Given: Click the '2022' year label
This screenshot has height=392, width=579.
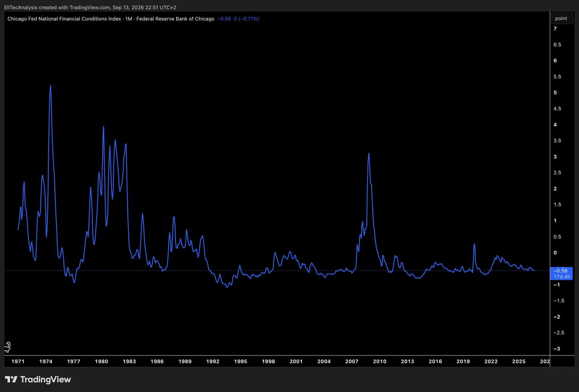Looking at the screenshot, I should pyautogui.click(x=491, y=361).
